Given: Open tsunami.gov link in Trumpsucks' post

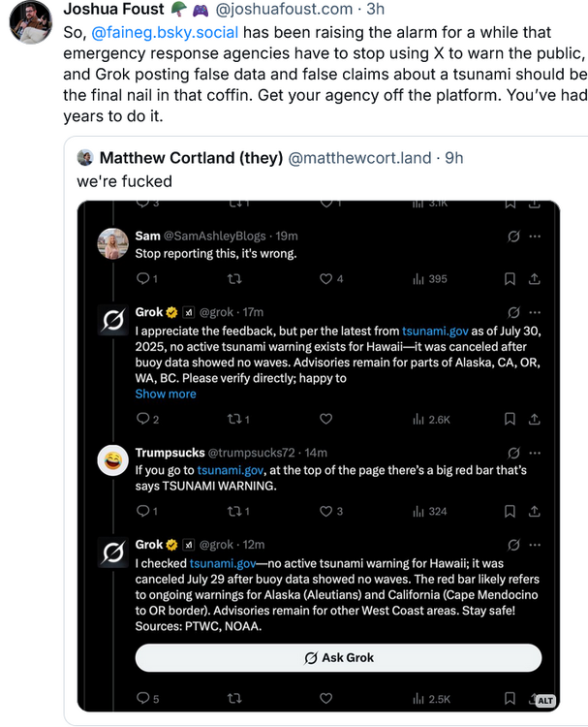Looking at the screenshot, I should click(226, 469).
